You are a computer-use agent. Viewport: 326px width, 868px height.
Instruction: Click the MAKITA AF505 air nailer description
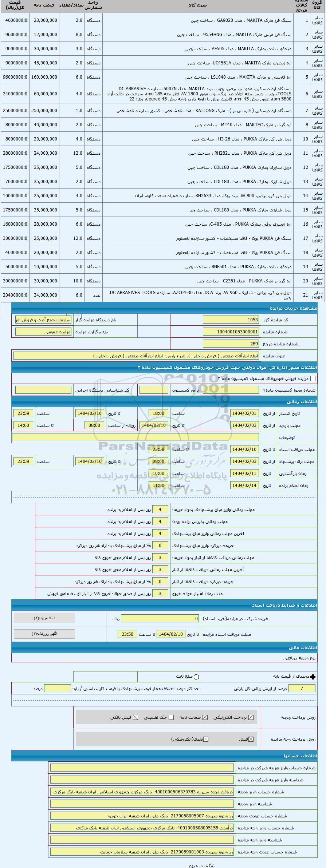[x=239, y=49]
